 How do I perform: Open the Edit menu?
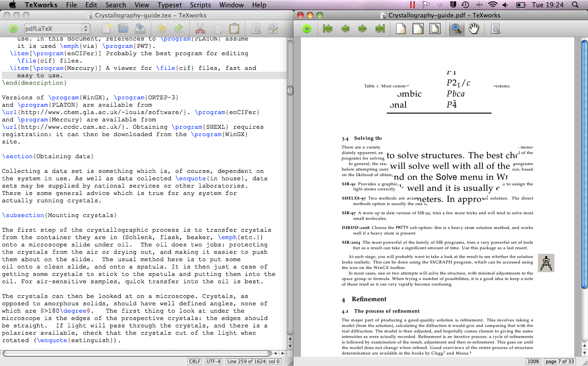point(91,5)
